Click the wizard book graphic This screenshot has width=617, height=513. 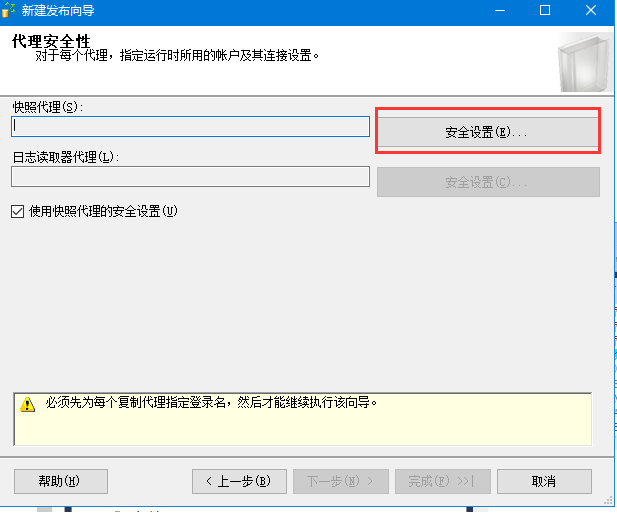coord(583,63)
